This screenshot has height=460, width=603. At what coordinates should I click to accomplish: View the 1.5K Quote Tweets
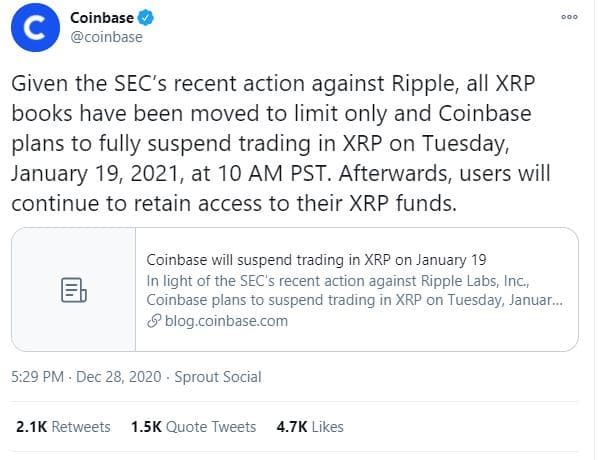coord(194,426)
